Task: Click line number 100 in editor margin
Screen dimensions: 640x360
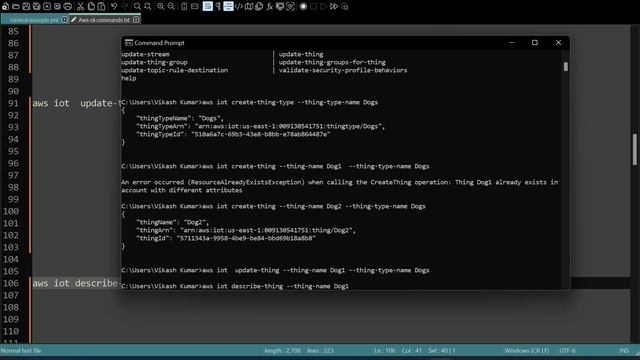Action: pos(11,211)
